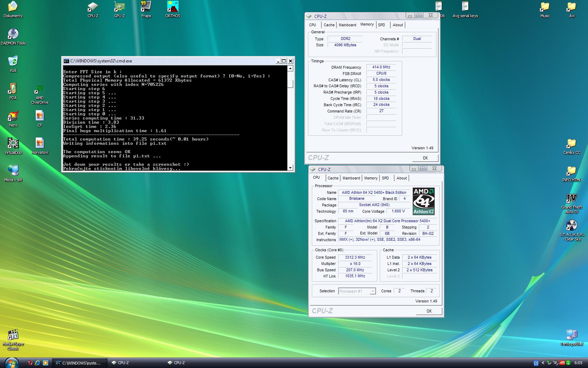
Task: Click the DRAM Frequency value 414.0 MHz
Action: [x=381, y=67]
